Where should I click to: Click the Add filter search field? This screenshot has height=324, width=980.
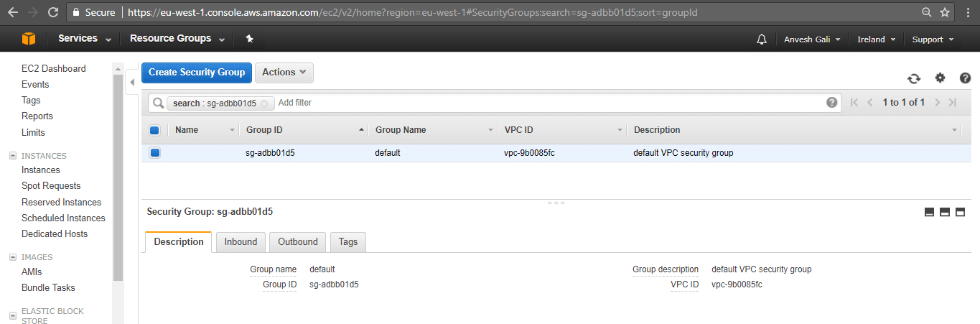pos(549,103)
